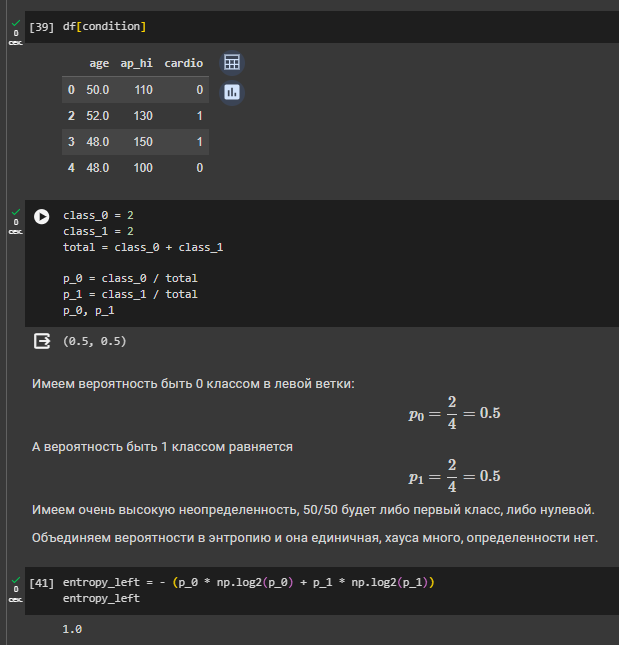Click ap_hi value 110 in row 0
Screen dimensions: 619x645
click(x=144, y=90)
